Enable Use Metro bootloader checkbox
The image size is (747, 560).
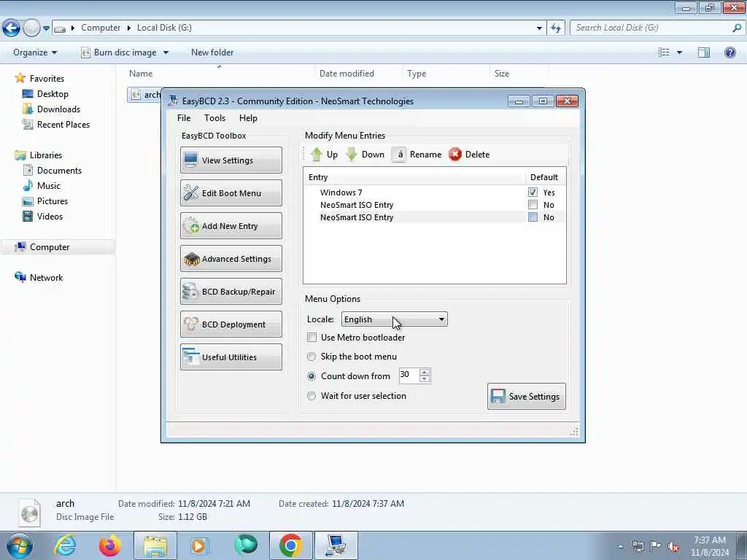coord(311,337)
